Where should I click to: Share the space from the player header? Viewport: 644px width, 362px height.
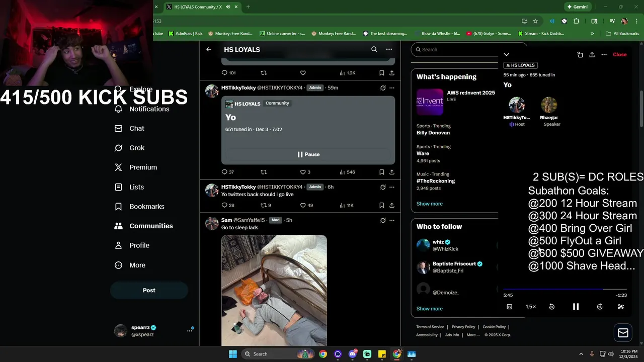(592, 54)
